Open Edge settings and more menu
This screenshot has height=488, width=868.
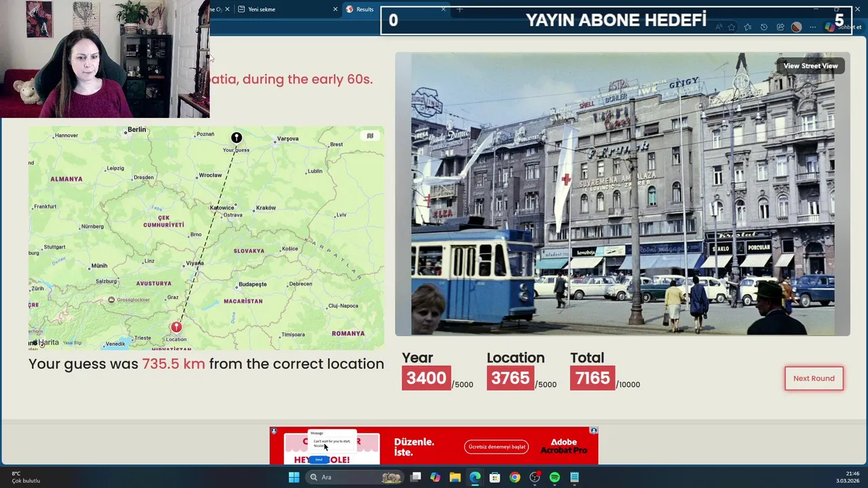tap(812, 27)
